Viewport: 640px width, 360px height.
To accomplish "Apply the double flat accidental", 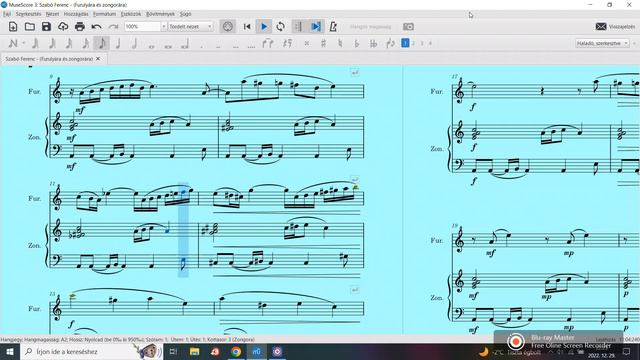I will [373, 43].
